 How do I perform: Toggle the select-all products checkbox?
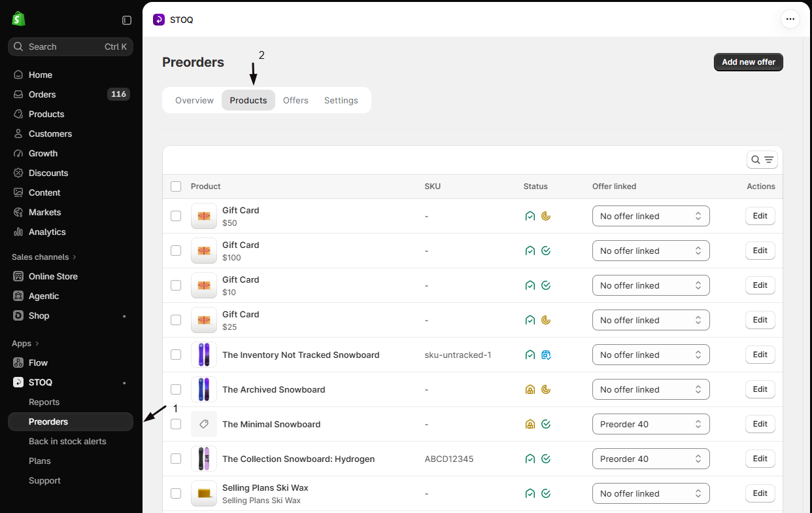176,186
